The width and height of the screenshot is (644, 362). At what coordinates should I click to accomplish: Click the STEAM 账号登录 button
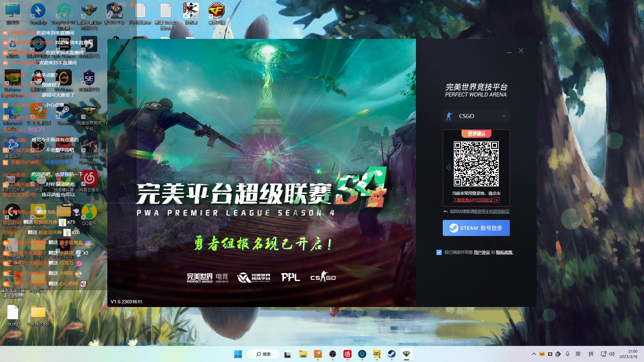tap(476, 228)
